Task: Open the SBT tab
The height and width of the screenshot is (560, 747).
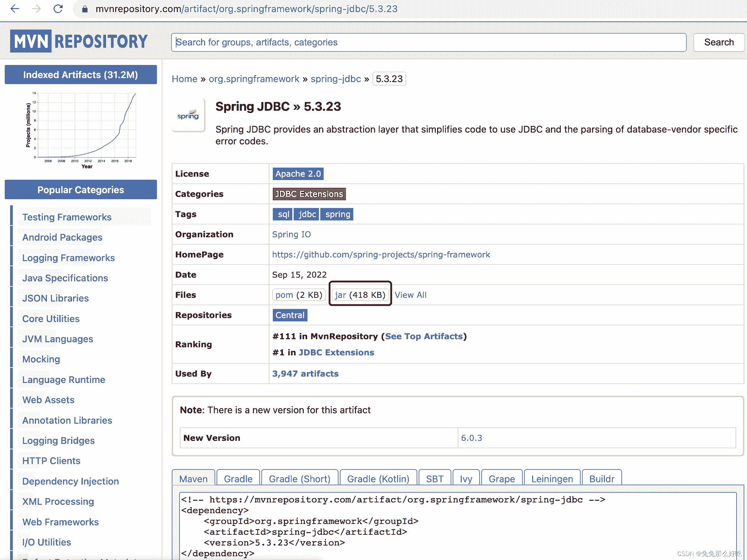Action: (x=434, y=479)
